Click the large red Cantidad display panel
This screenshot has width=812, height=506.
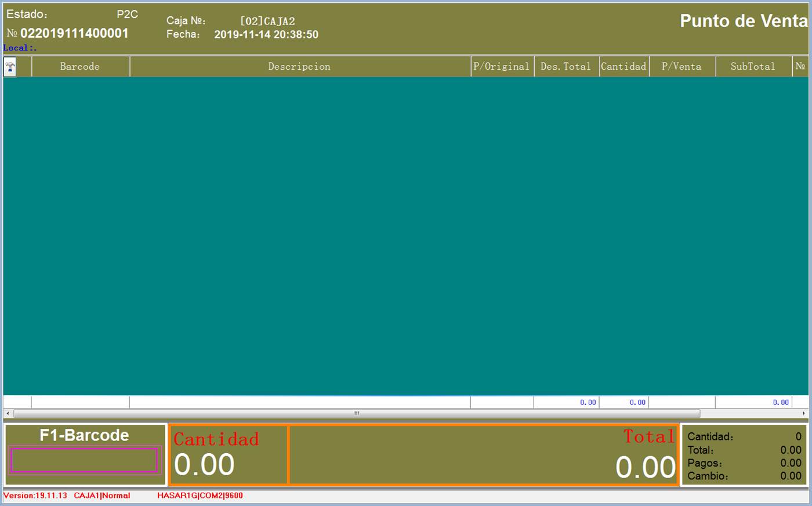(x=229, y=455)
